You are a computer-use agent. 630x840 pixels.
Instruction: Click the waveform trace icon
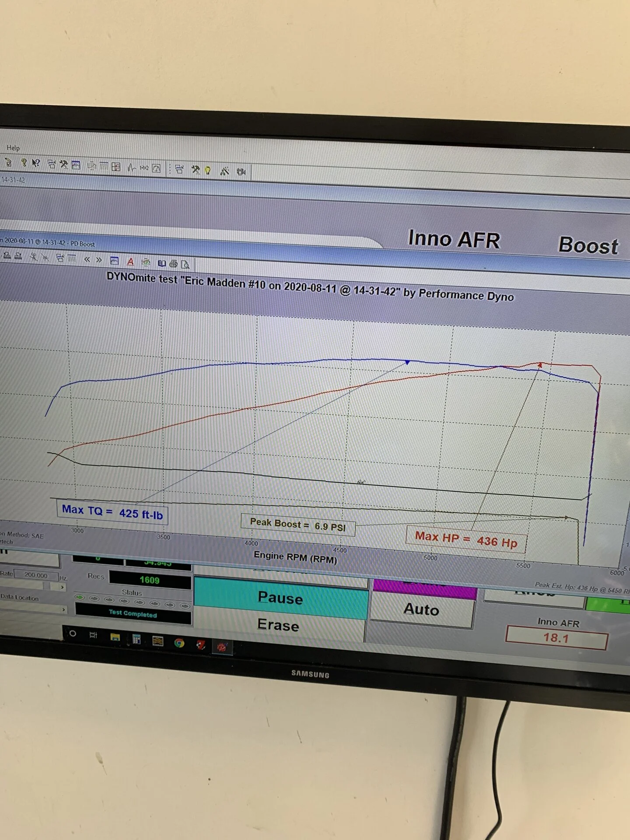point(132,167)
